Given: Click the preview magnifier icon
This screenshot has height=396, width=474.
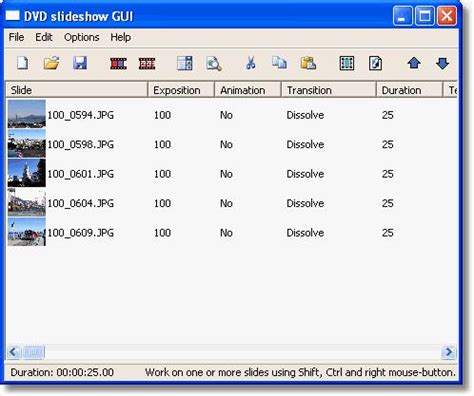Looking at the screenshot, I should [x=213, y=63].
